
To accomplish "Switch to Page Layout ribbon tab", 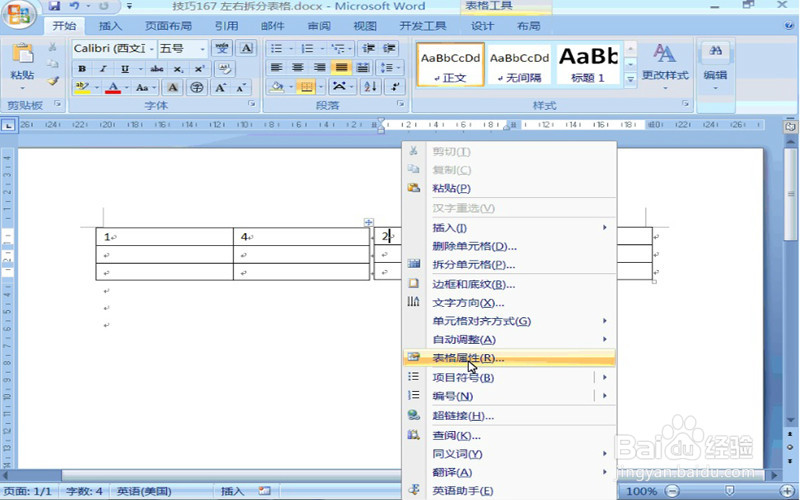I will point(168,26).
